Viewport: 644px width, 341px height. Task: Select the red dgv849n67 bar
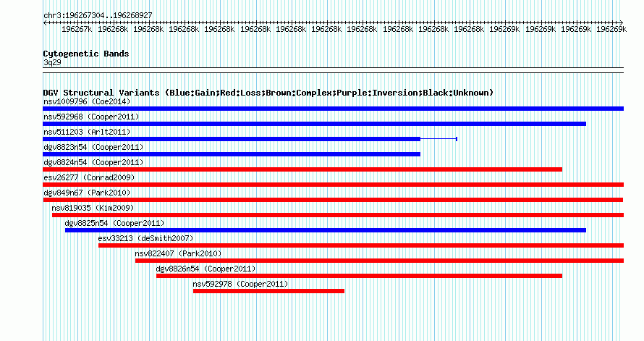(x=333, y=200)
